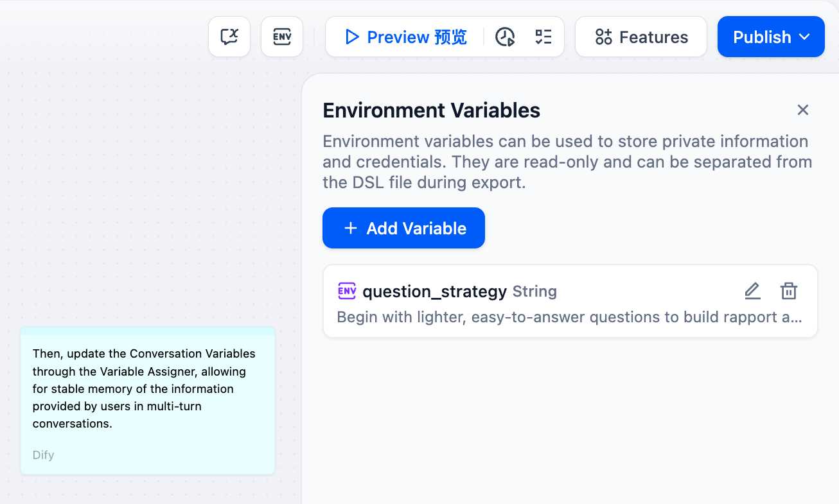Select the cyan note about Variable Assigner
839x504 pixels.
pos(148,401)
